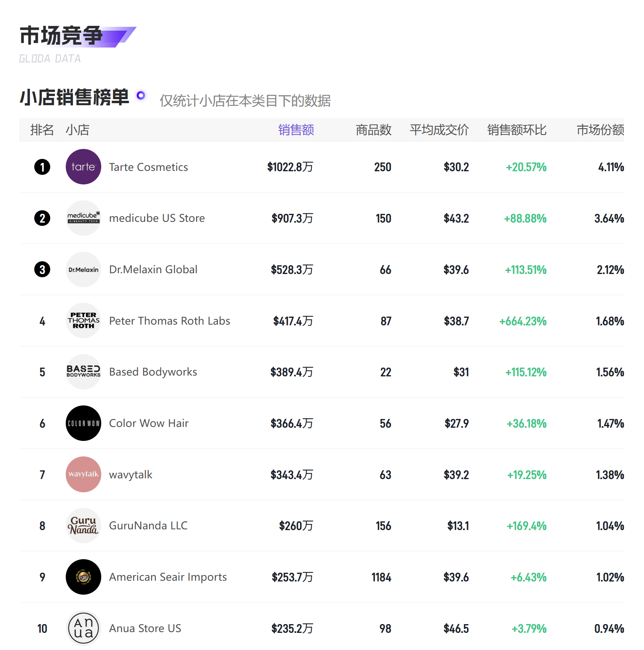
Task: Open American Seair Imports name link
Action: (168, 577)
